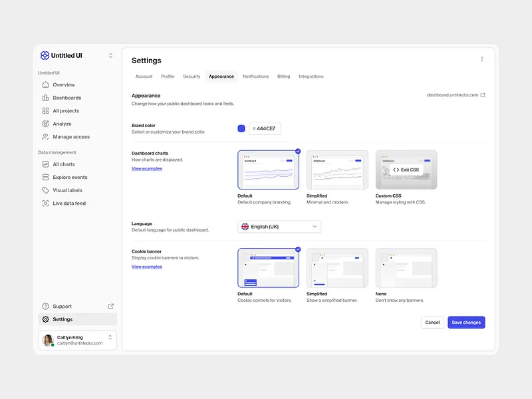Open Manage access from the sidebar
532x399 pixels.
click(70, 137)
